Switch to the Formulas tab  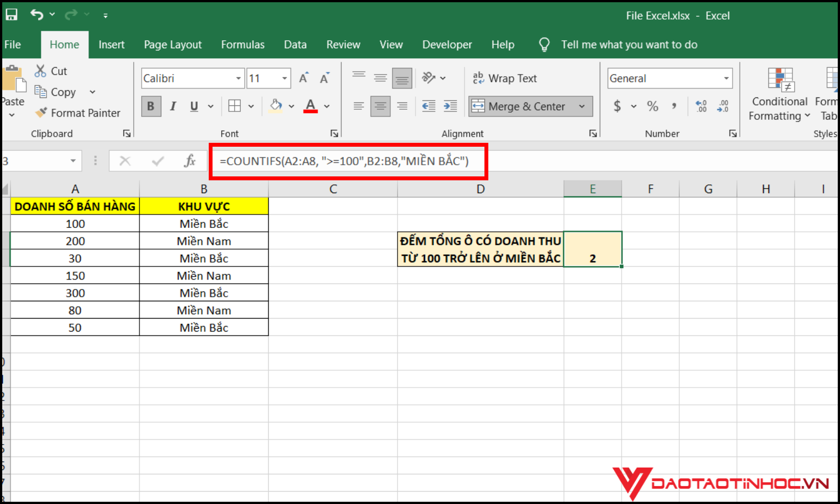242,45
